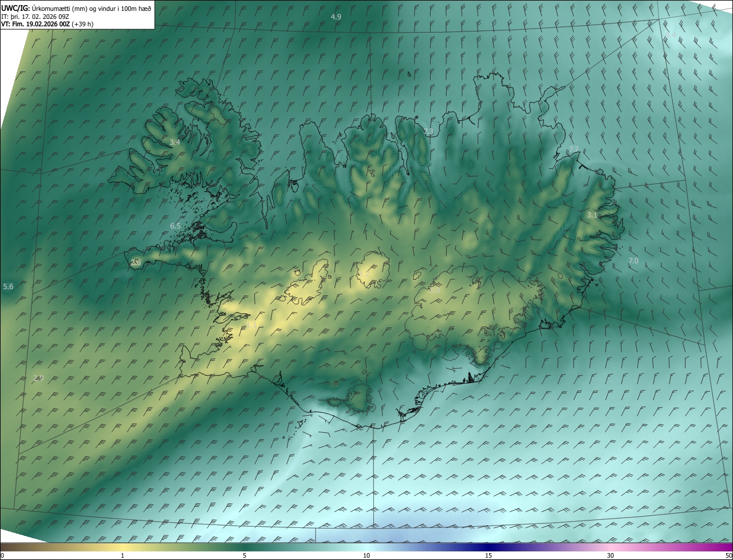The image size is (733, 560).
Task: Click the colour scale label 15
Action: coord(488,555)
